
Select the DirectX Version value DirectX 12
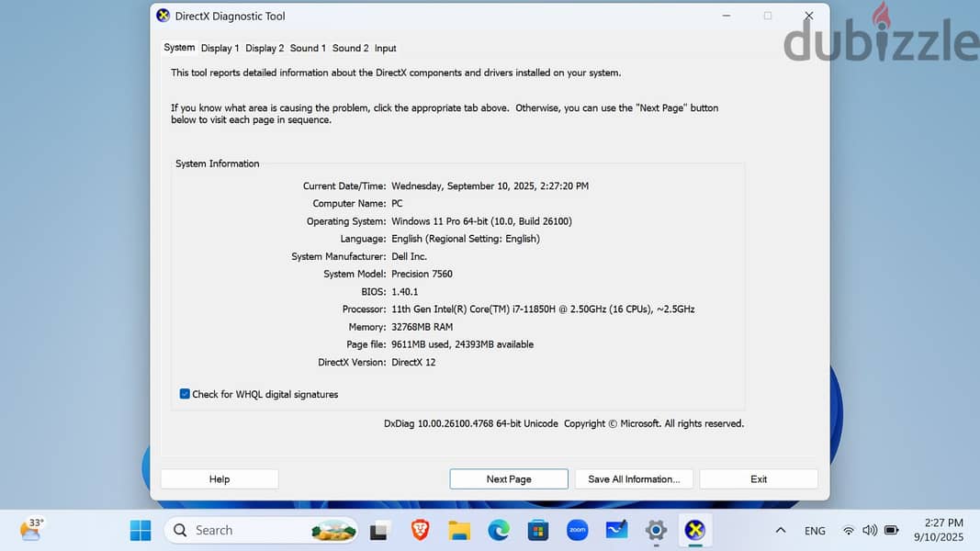pos(413,363)
